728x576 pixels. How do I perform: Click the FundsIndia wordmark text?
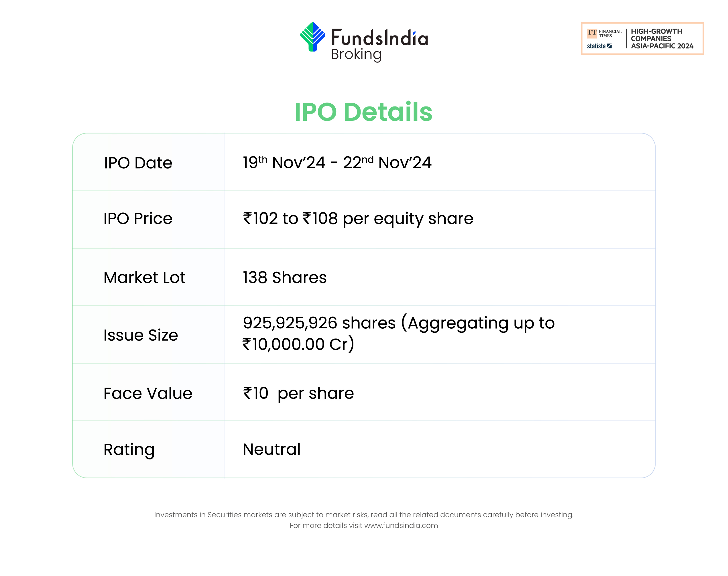[x=379, y=38]
